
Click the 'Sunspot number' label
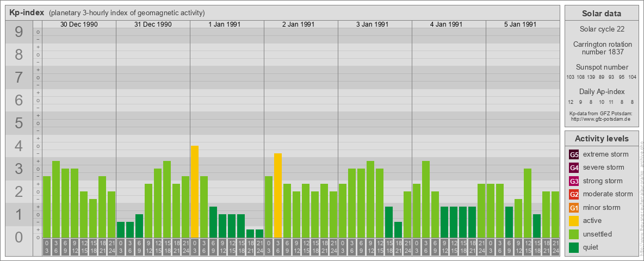pos(602,67)
